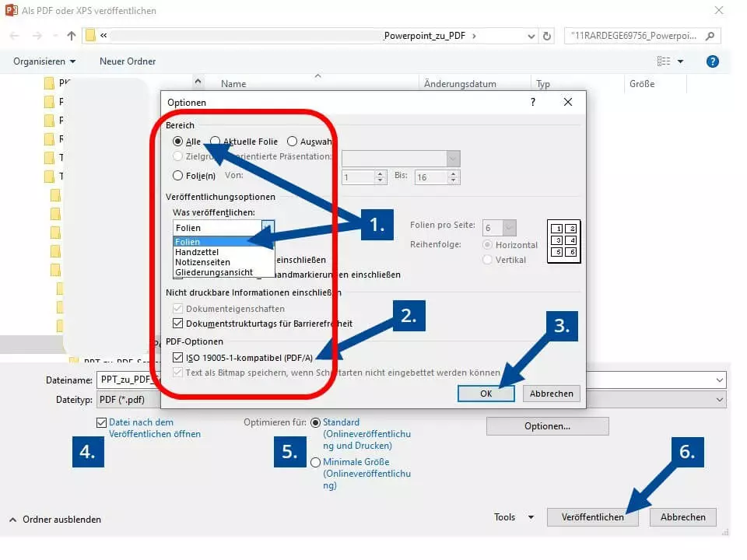This screenshot has height=560, width=747.
Task: Click the Veröffentlichen button
Action: 593,517
